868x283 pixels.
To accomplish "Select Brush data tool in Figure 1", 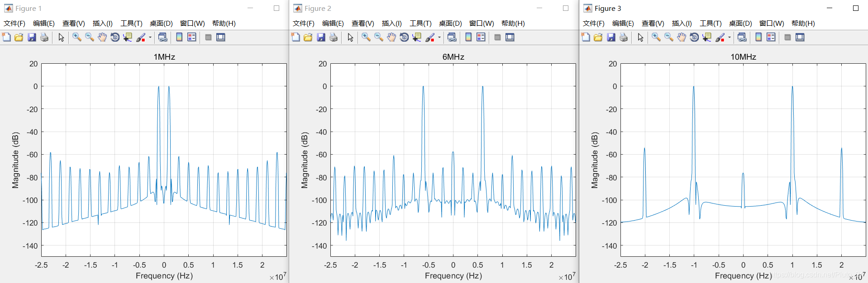I will coord(141,37).
